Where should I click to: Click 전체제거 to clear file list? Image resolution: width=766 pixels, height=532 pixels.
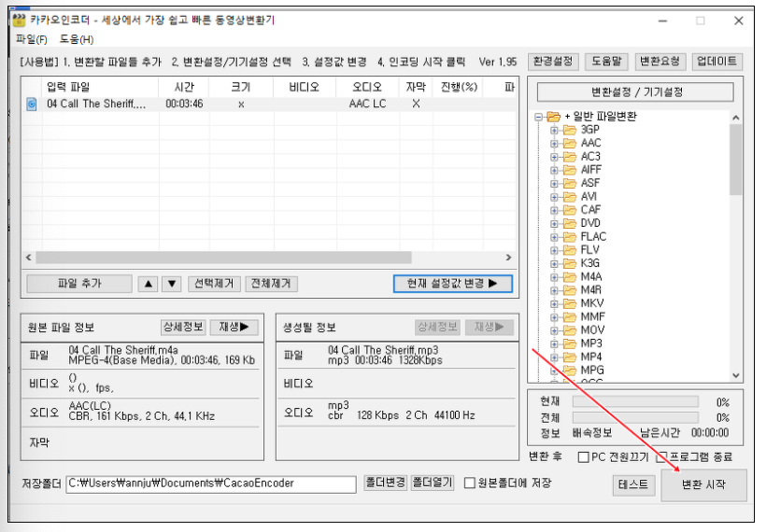[x=271, y=284]
